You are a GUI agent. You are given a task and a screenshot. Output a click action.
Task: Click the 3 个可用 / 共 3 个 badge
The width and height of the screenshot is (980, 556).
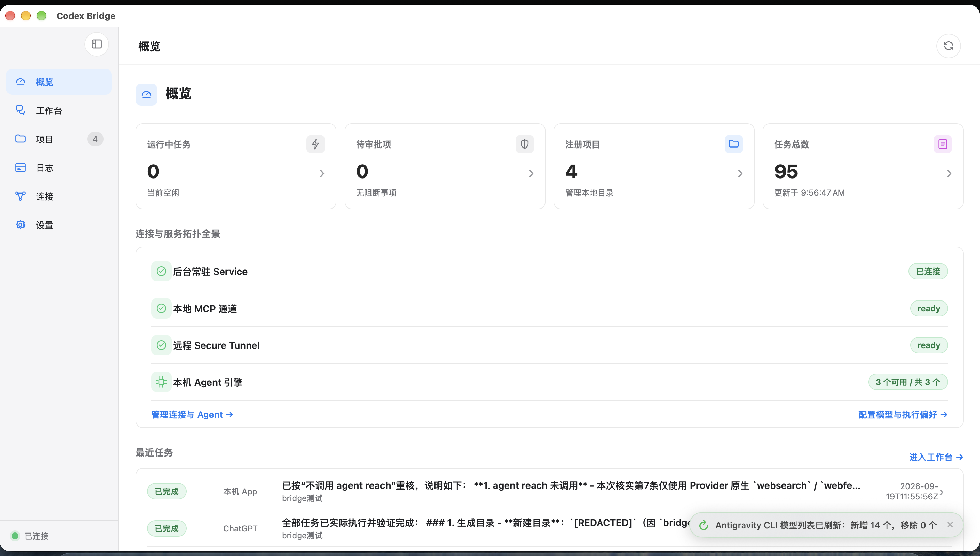pos(907,382)
